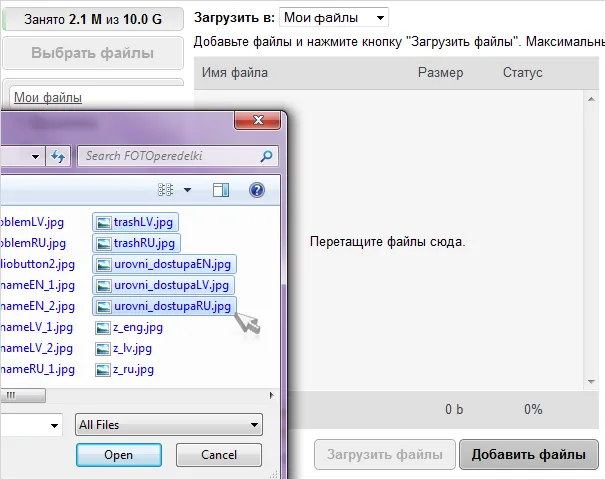Click the refresh arrows icon in file dialog
The width and height of the screenshot is (606, 480).
tap(58, 157)
